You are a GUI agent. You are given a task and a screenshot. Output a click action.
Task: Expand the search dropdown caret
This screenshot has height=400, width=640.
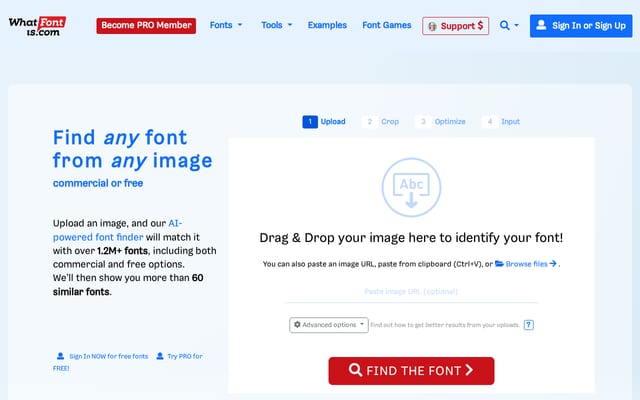[516, 26]
